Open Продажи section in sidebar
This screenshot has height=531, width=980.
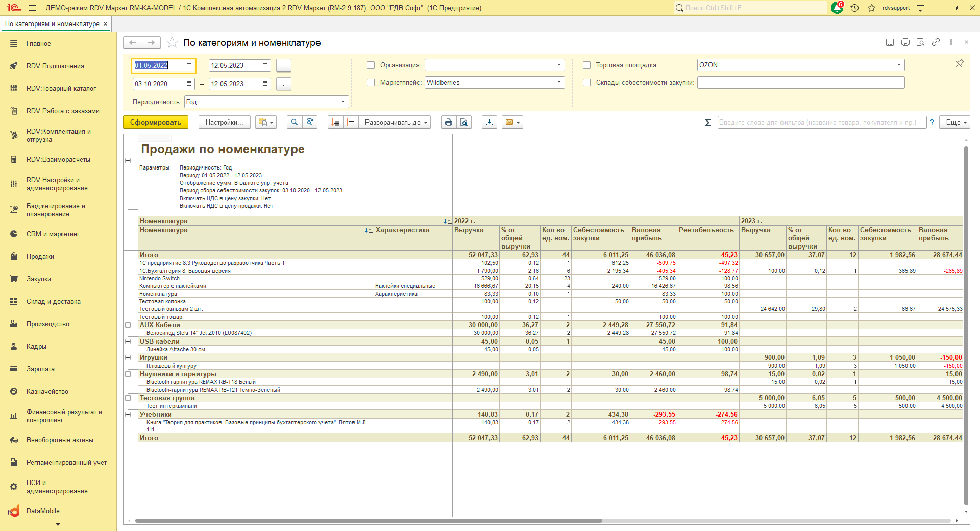(40, 257)
